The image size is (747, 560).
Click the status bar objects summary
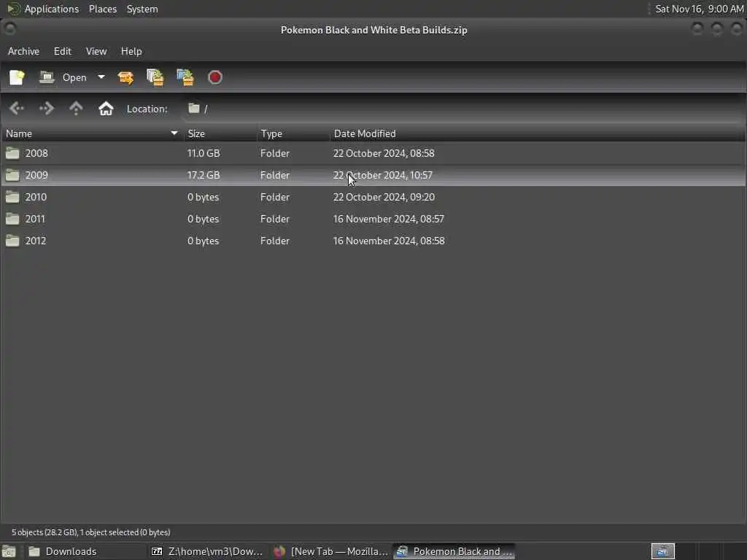91,532
